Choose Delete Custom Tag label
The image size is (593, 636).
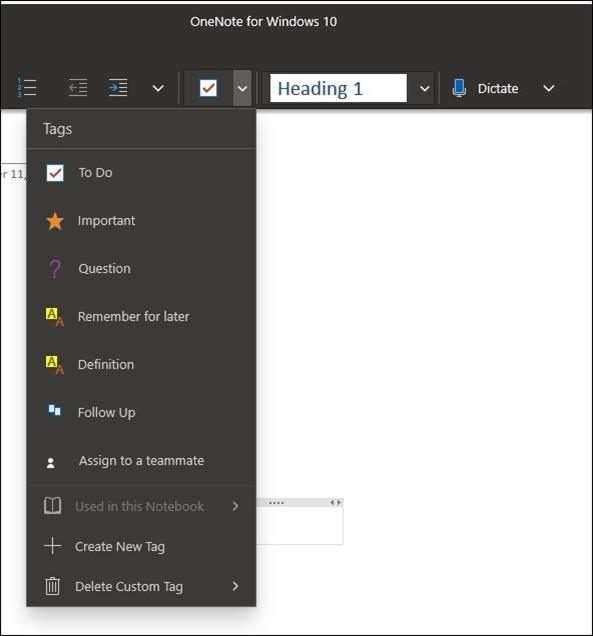click(x=129, y=587)
